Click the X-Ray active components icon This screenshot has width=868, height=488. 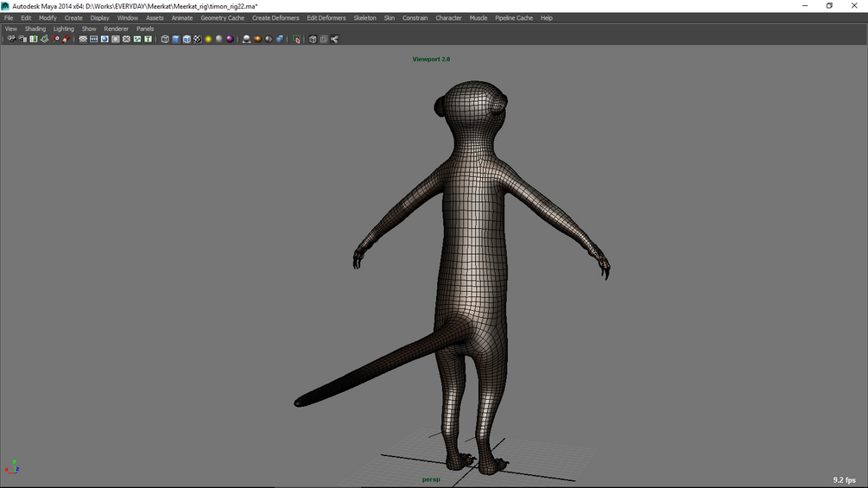tap(324, 39)
